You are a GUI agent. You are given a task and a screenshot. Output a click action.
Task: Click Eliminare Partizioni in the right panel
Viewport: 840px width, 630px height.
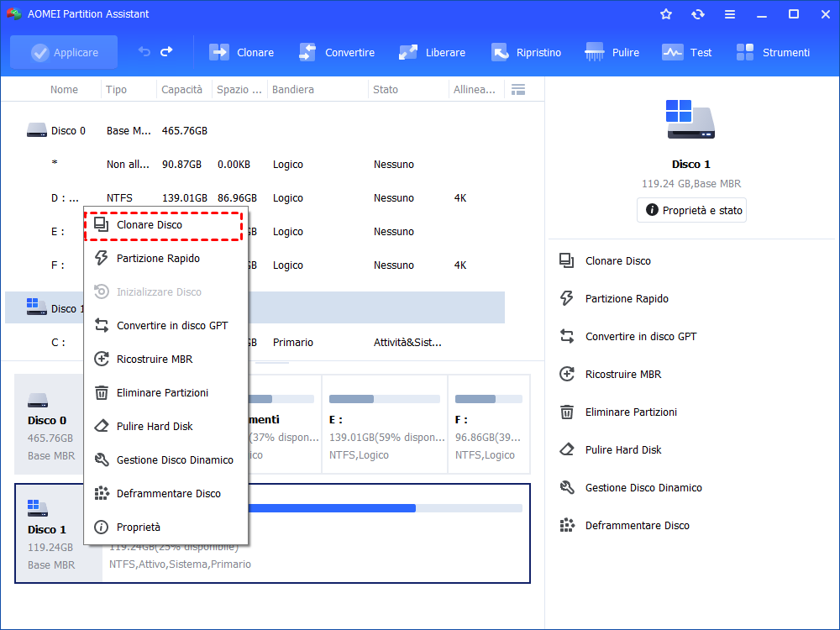pos(631,412)
